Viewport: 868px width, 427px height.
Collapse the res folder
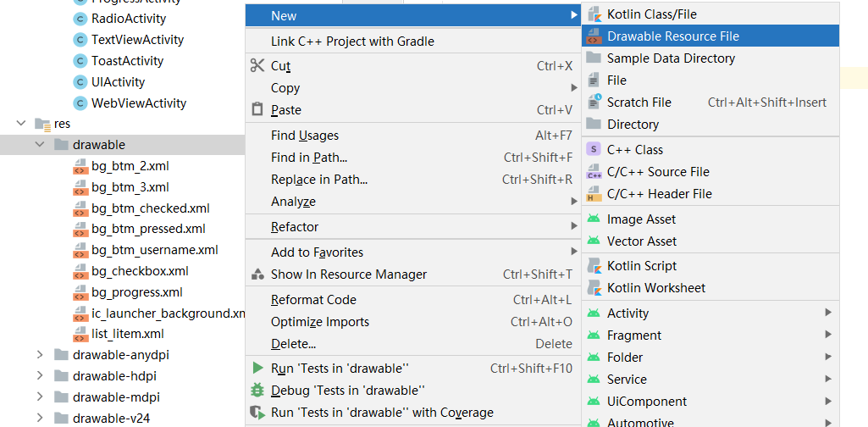click(x=21, y=124)
